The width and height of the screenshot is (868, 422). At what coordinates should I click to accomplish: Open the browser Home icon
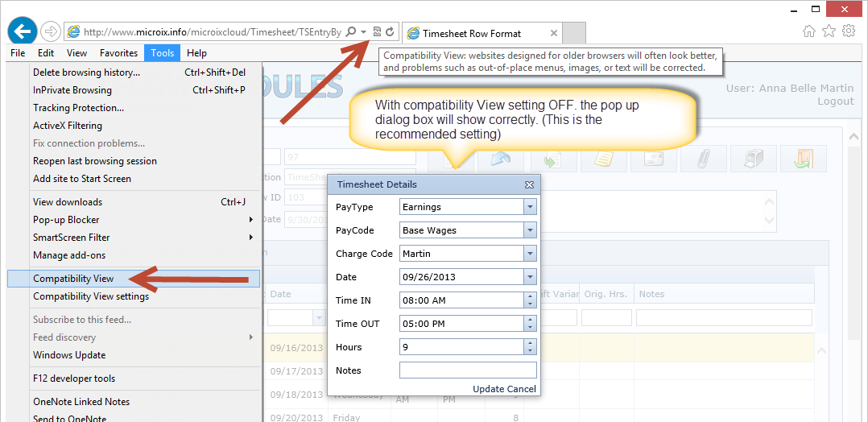click(809, 31)
